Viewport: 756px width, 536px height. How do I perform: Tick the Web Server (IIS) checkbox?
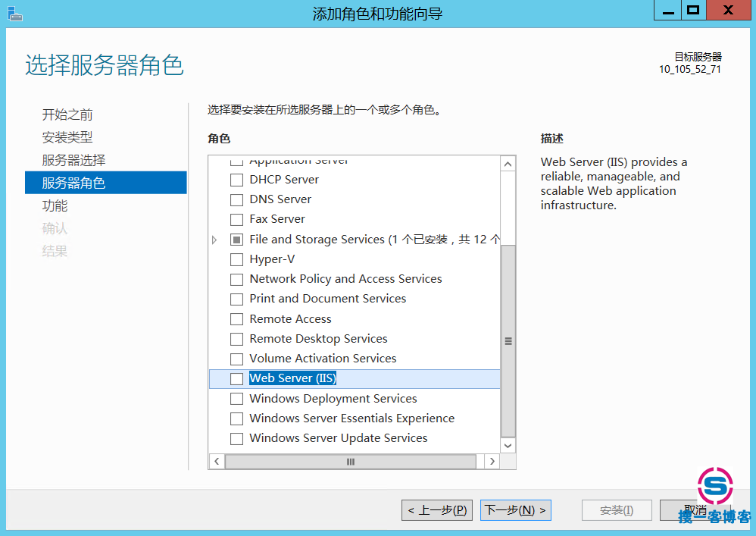(237, 378)
